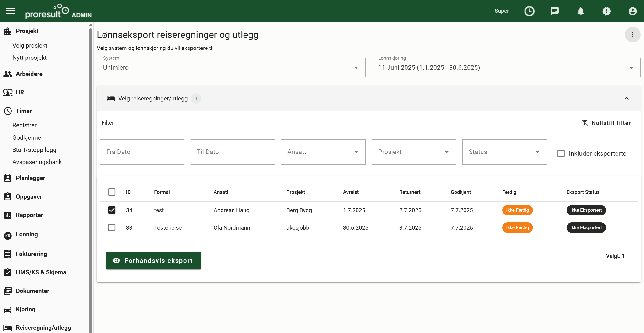
Task: Click the count badge showing 1
Action: click(x=196, y=98)
